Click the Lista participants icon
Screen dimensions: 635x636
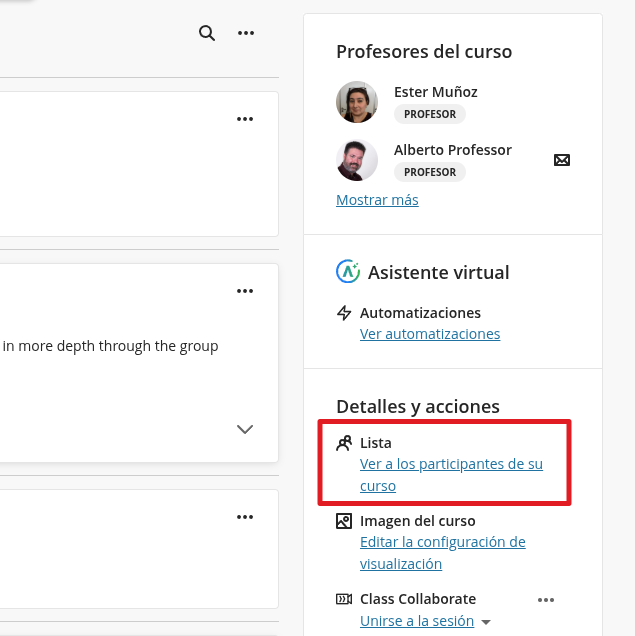344,443
